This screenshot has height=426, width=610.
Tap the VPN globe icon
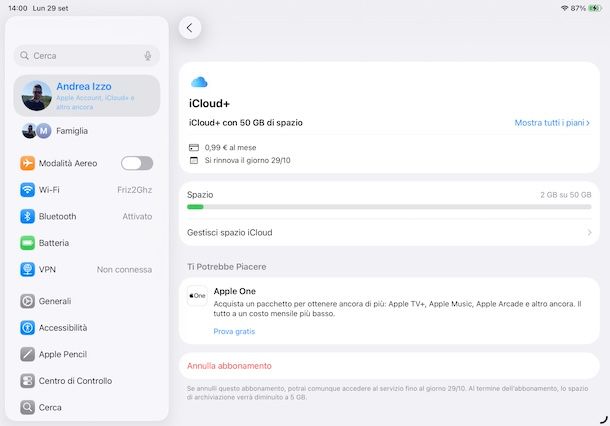tap(28, 269)
